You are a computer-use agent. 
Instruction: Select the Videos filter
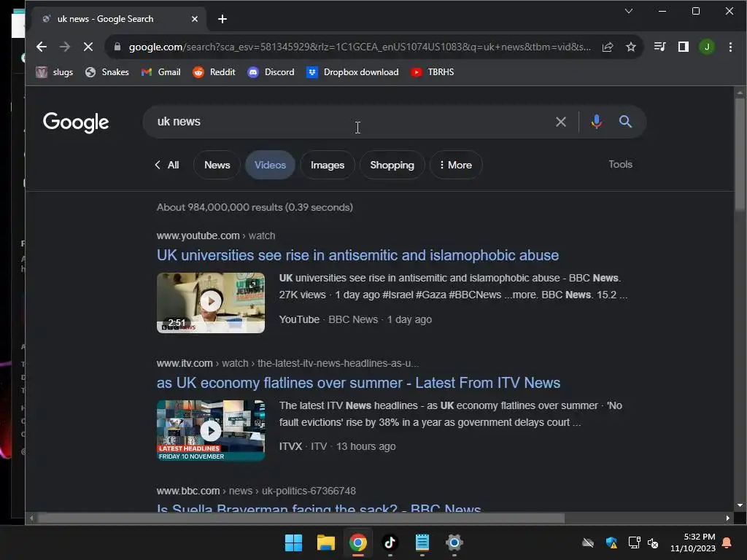(x=270, y=165)
